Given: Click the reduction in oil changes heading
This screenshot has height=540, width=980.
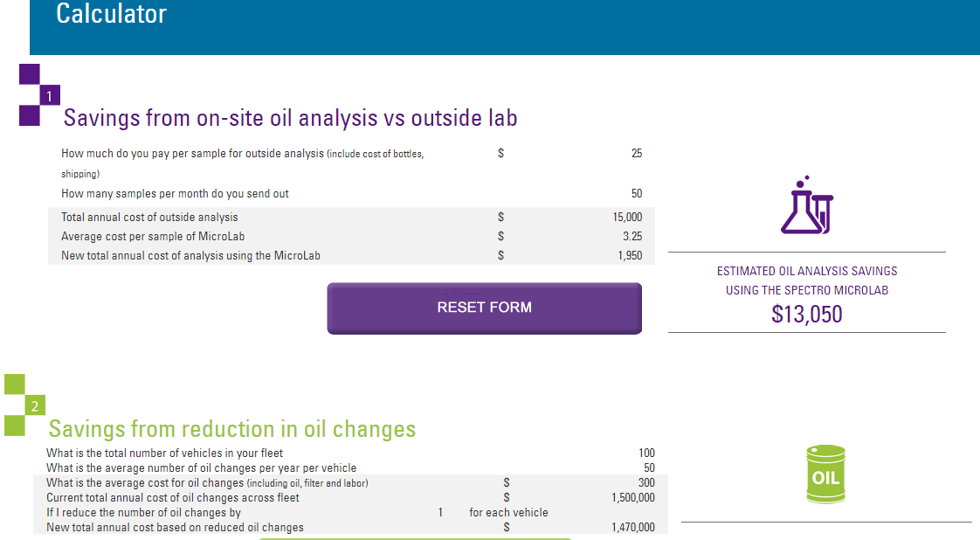Looking at the screenshot, I should 231,429.
